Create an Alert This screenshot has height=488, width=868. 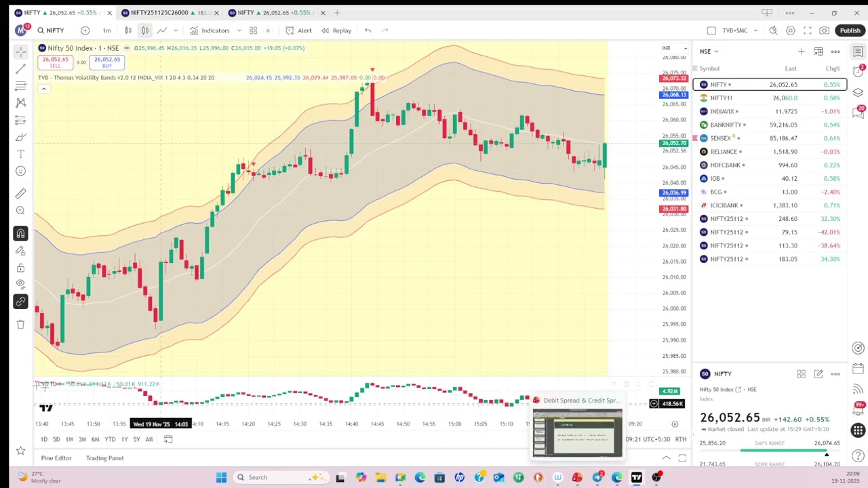[x=298, y=30]
